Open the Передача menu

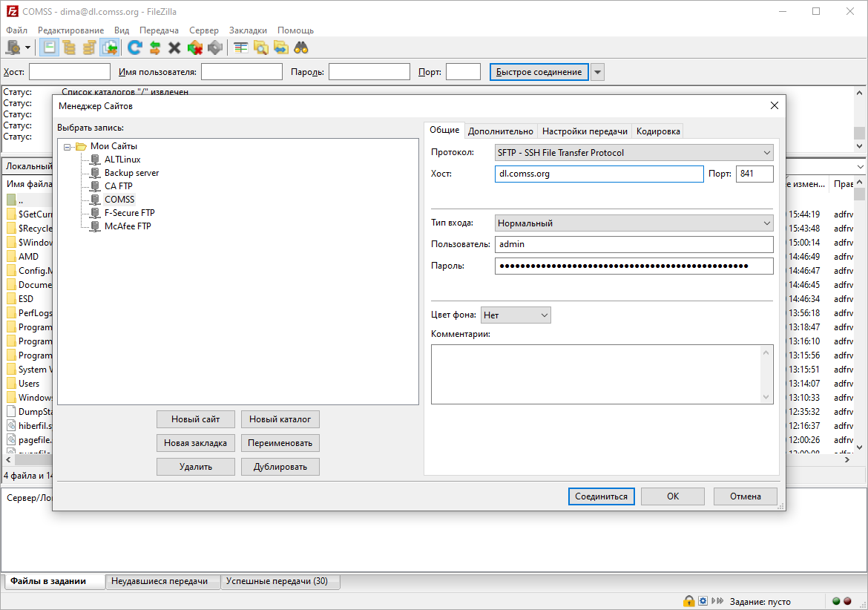tap(159, 30)
